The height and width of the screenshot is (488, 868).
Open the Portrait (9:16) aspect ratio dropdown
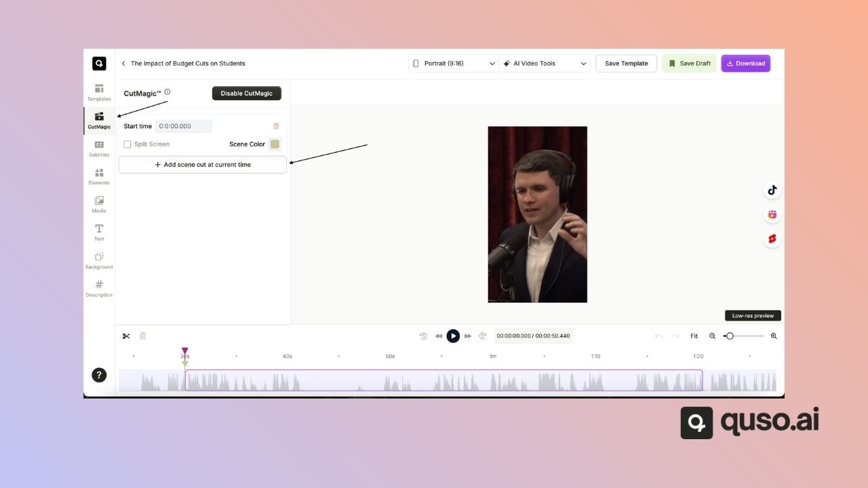coord(453,63)
